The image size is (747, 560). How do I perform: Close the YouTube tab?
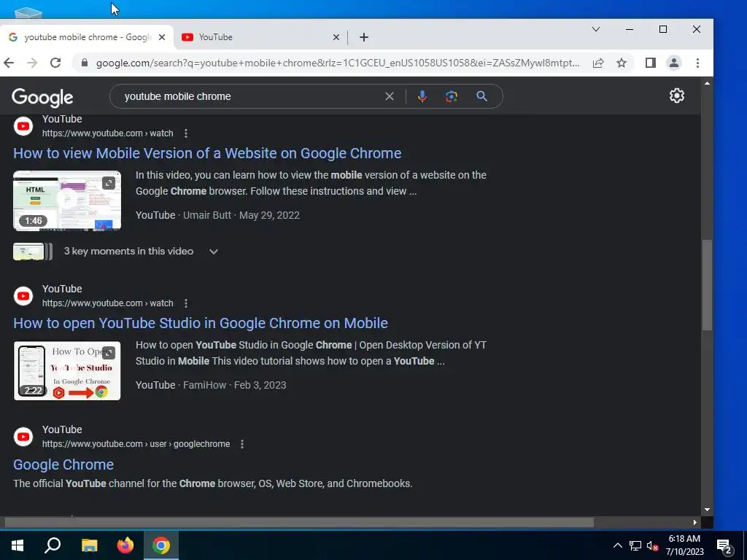[x=336, y=37]
